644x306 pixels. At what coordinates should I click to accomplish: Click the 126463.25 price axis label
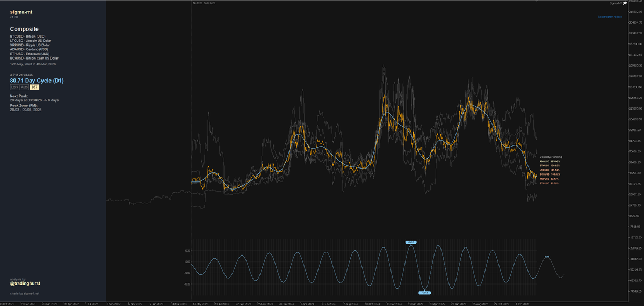pyautogui.click(x=635, y=98)
